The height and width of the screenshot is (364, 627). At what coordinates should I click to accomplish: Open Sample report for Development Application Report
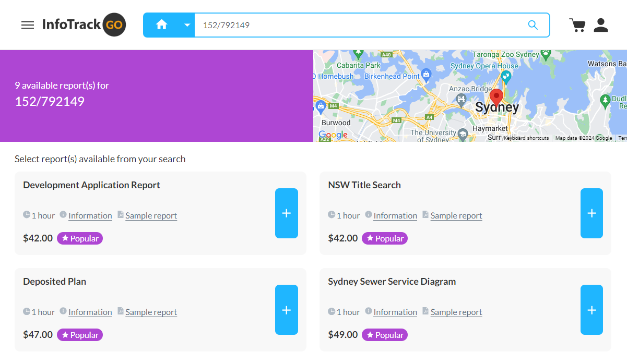pyautogui.click(x=151, y=215)
